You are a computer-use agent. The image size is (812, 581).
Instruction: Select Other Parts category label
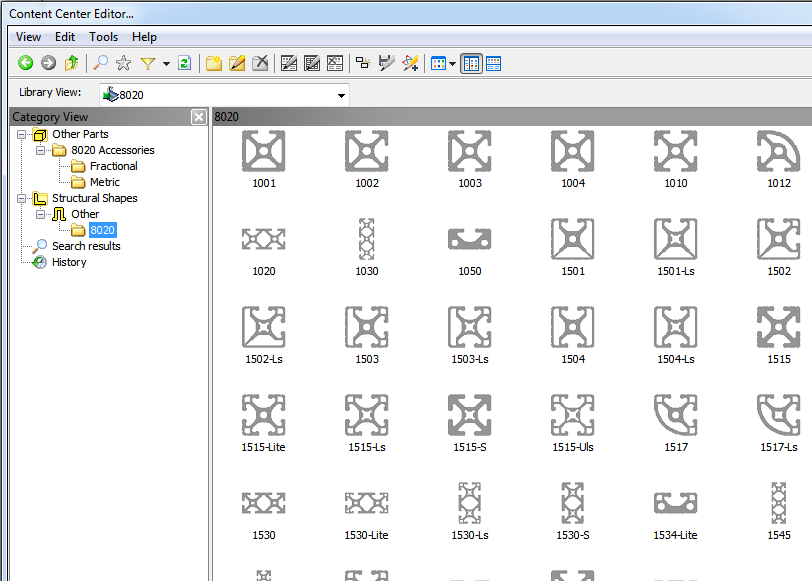(80, 134)
